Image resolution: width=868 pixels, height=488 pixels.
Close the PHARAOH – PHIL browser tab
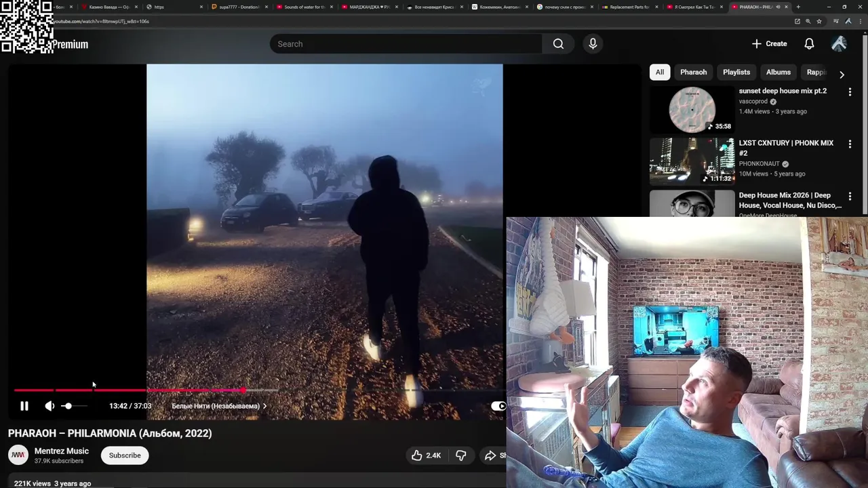[x=786, y=7]
